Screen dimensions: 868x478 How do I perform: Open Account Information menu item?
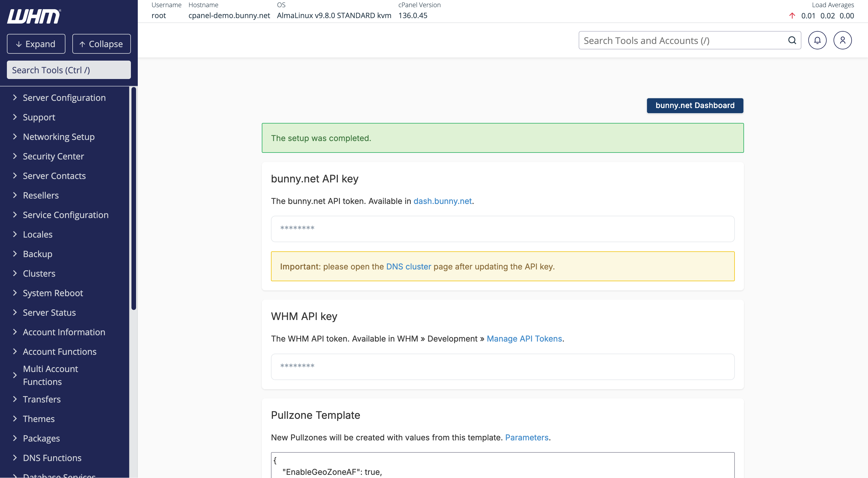pos(64,332)
